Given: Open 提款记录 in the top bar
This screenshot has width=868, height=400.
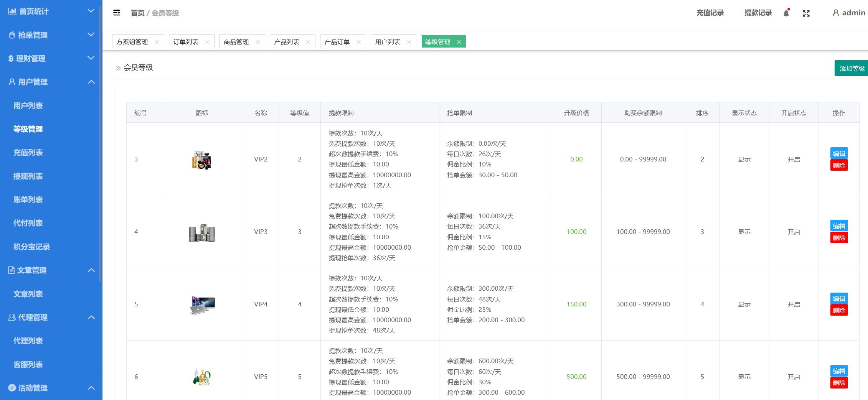Looking at the screenshot, I should [x=758, y=13].
